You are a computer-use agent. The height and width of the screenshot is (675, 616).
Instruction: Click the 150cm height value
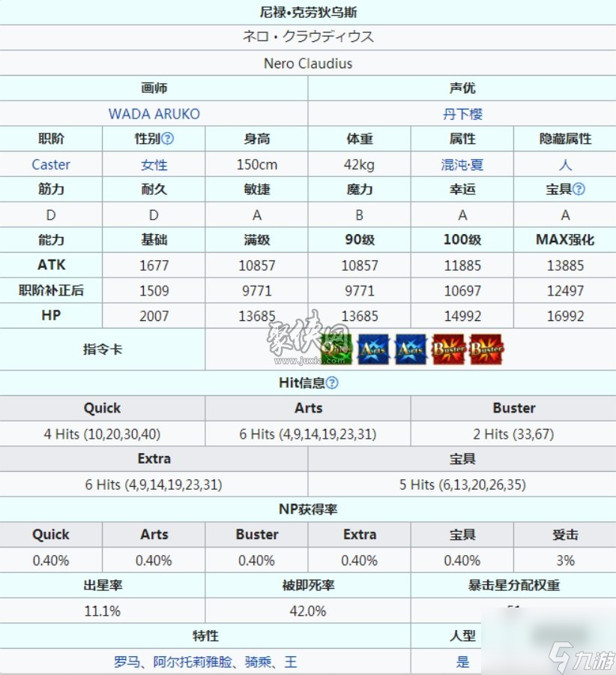coord(257,164)
